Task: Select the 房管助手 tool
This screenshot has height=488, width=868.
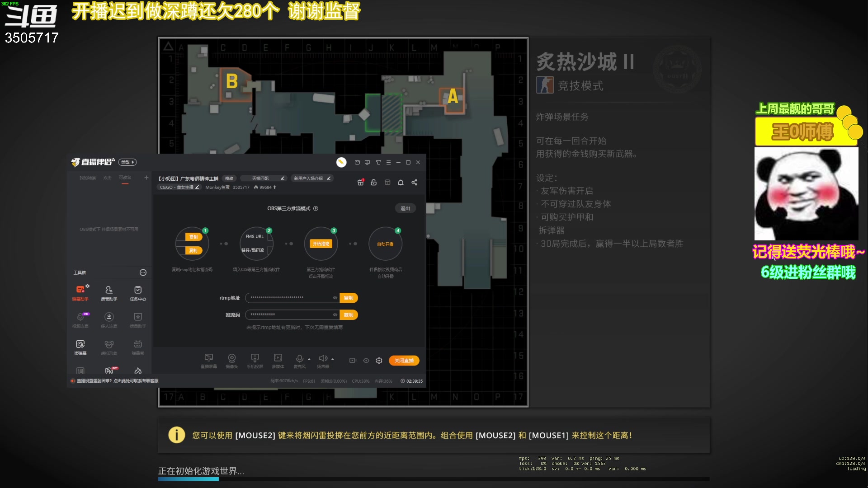Action: pos(109,291)
